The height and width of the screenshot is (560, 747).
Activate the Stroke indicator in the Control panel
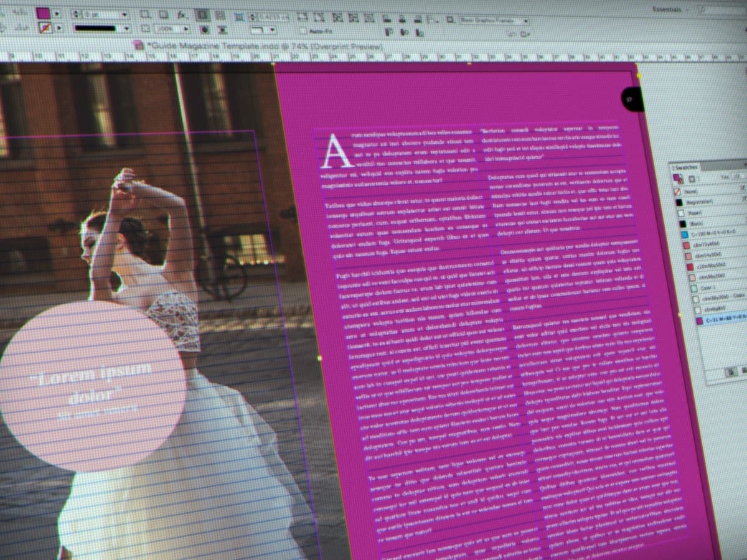(x=45, y=27)
